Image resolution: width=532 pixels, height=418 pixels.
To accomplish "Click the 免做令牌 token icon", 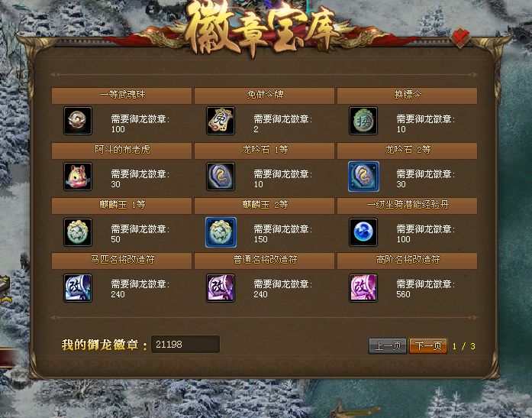I will [221, 121].
